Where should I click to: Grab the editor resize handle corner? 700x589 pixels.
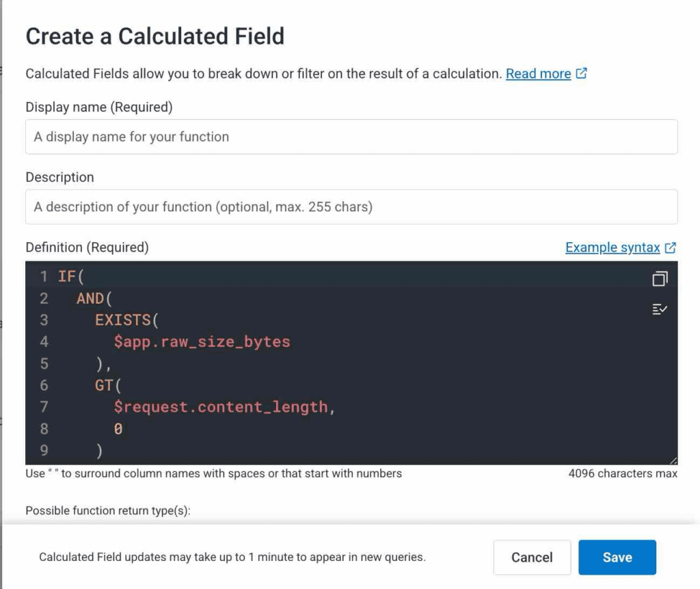click(673, 461)
